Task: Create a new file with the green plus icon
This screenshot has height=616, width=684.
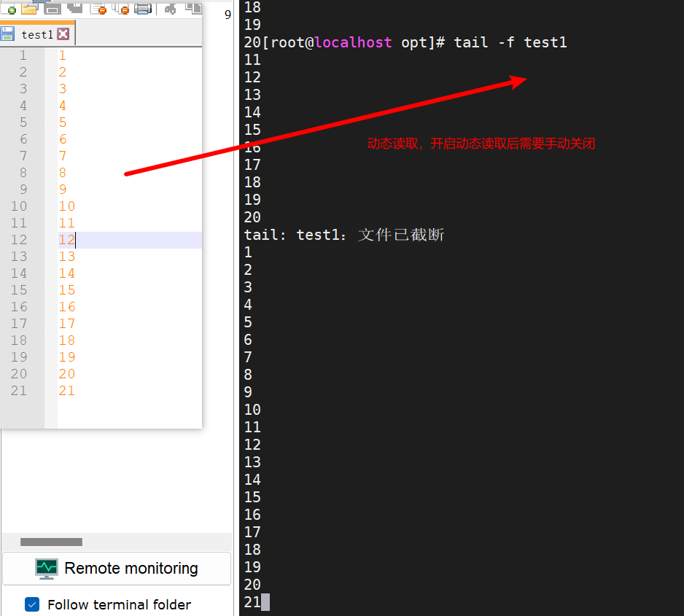Action: [x=12, y=9]
